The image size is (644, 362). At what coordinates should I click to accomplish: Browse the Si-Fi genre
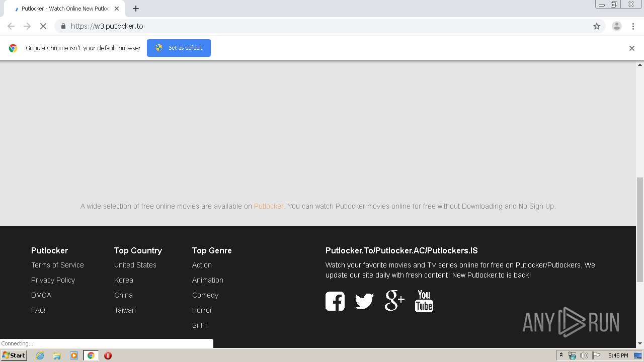tap(199, 325)
